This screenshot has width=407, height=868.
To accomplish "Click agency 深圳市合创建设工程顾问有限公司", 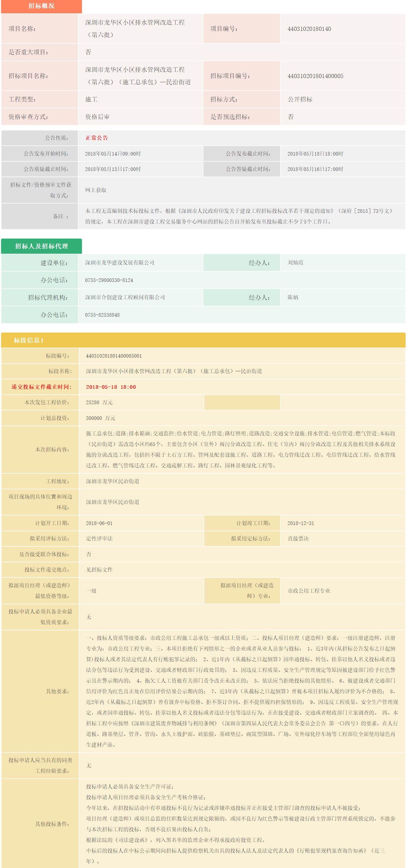I will (x=125, y=297).
